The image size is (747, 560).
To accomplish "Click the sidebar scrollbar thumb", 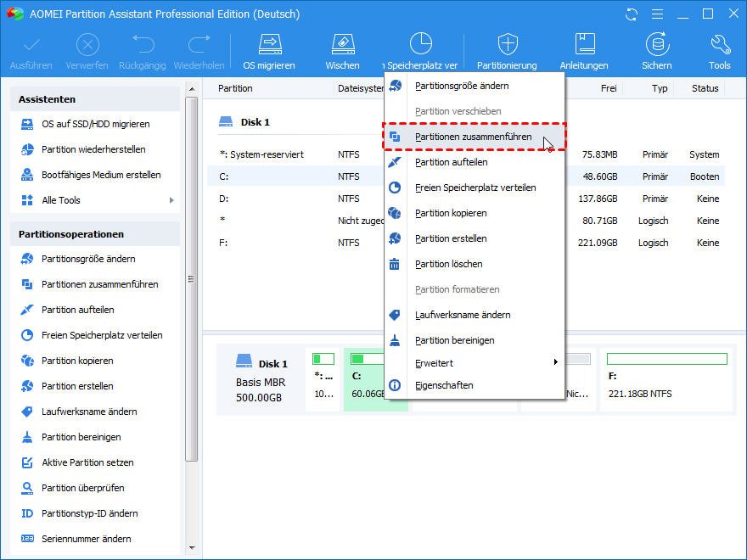I will [192, 279].
